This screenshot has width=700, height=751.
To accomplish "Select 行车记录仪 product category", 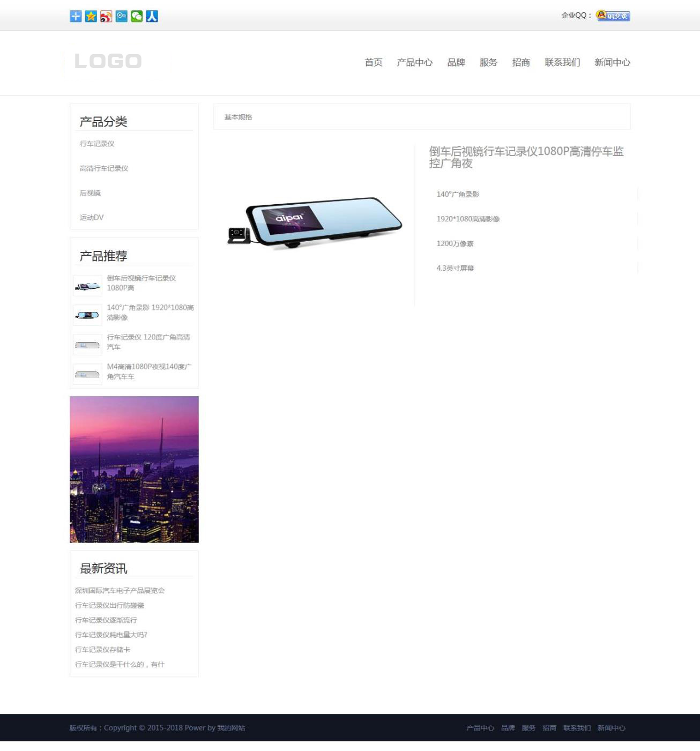I will tap(97, 144).
